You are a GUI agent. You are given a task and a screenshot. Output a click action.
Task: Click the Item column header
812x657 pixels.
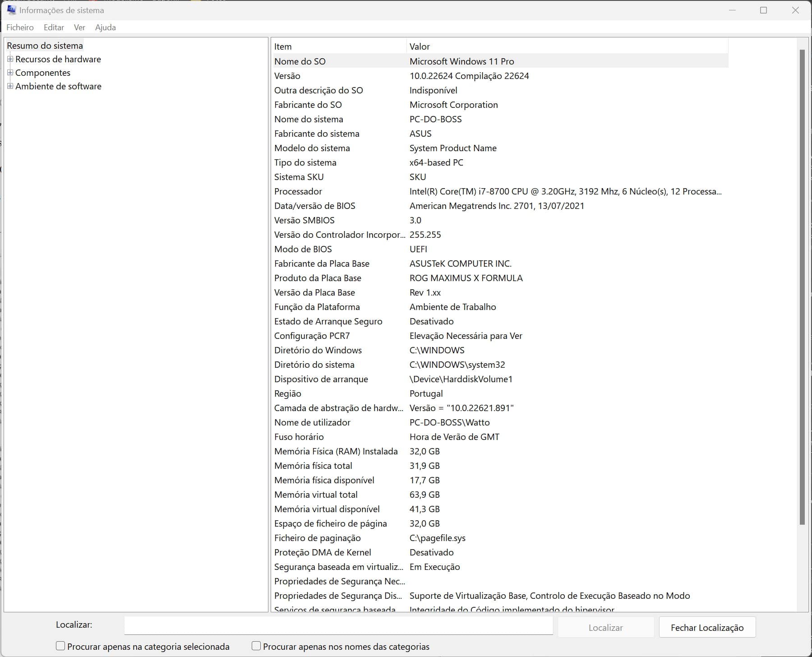coord(338,46)
